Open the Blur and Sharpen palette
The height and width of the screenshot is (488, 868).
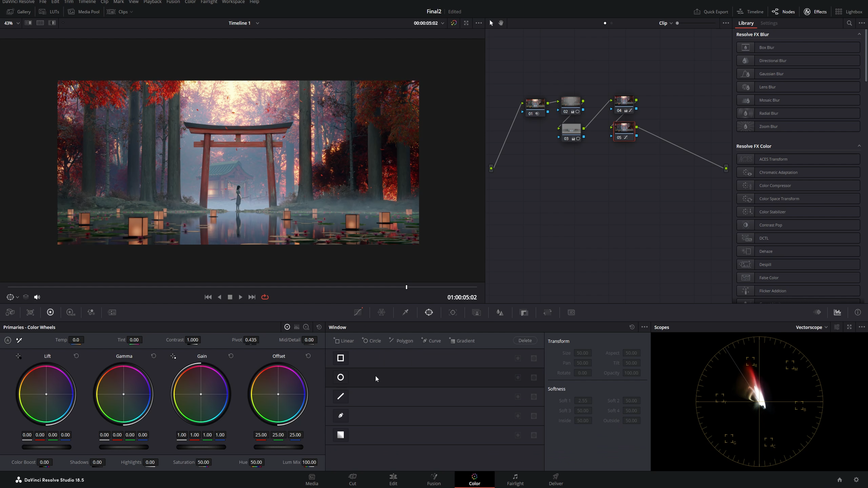click(x=500, y=312)
